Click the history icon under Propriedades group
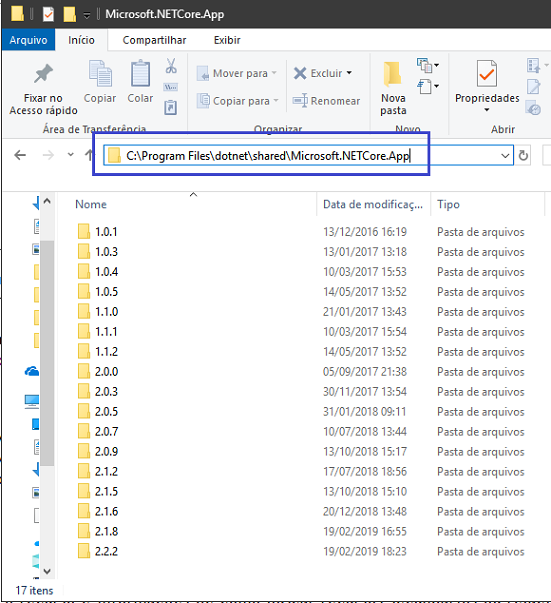 click(x=533, y=108)
